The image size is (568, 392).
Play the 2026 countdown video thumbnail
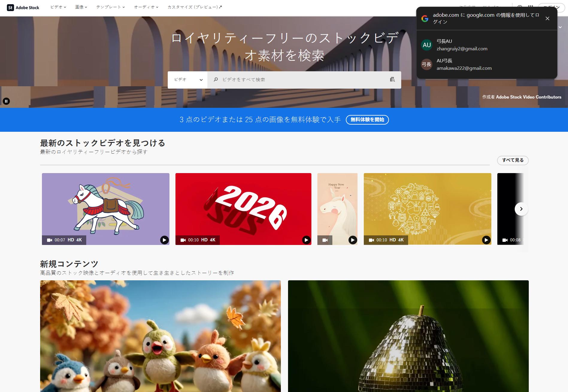tap(306, 239)
